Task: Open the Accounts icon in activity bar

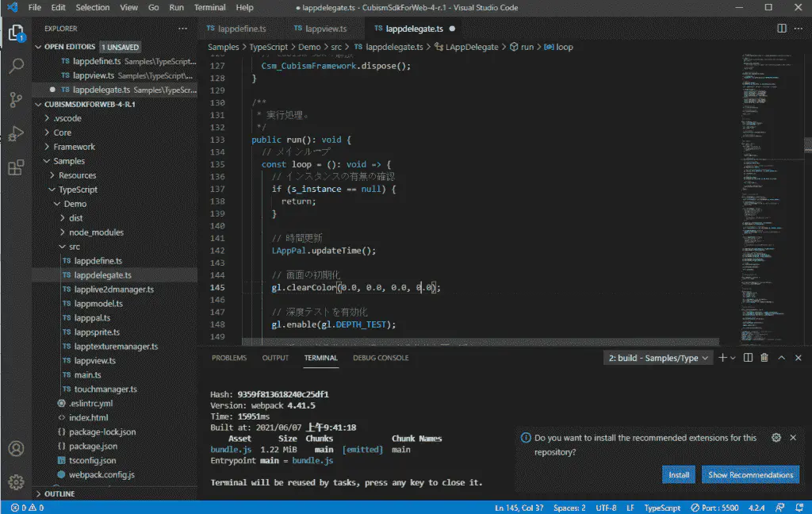Action: 16,448
